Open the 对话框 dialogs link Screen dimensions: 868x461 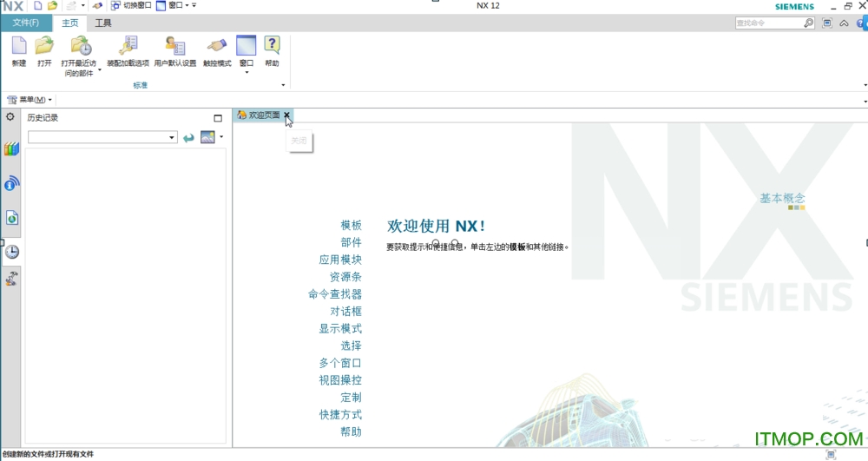[345, 311]
